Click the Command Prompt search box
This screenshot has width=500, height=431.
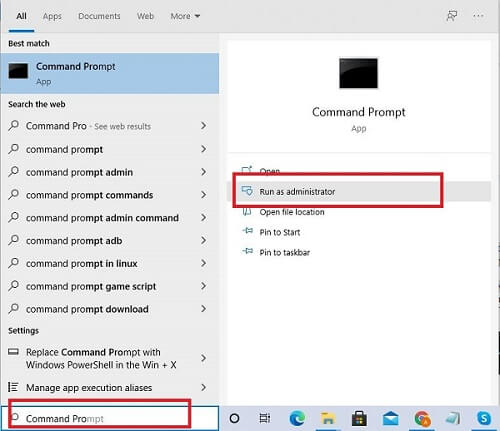coord(110,418)
